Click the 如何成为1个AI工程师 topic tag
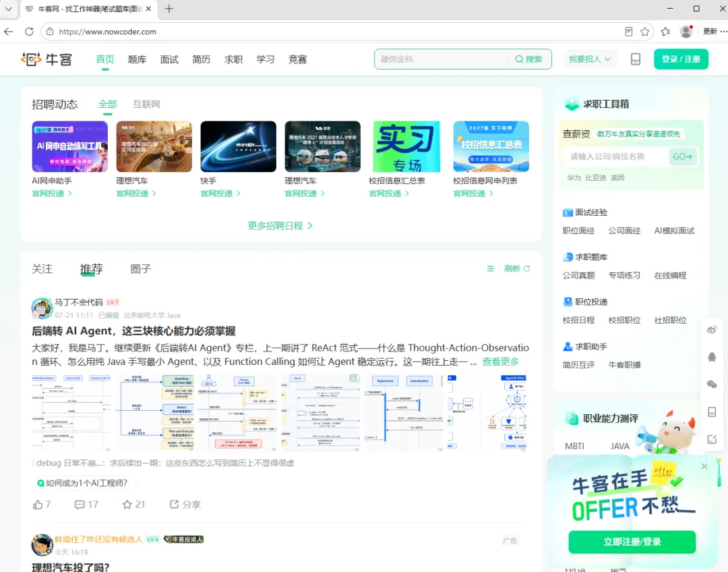Viewport: 728px width, 572px height. tap(84, 483)
